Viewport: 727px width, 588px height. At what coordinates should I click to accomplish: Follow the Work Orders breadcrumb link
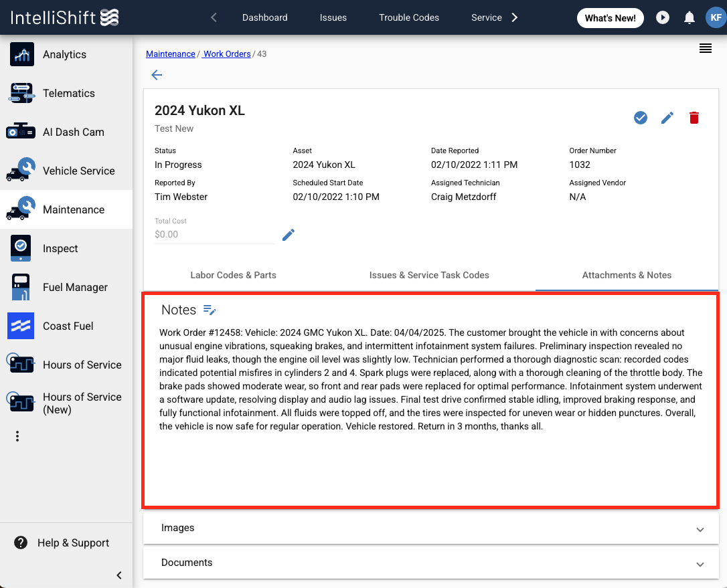point(227,54)
